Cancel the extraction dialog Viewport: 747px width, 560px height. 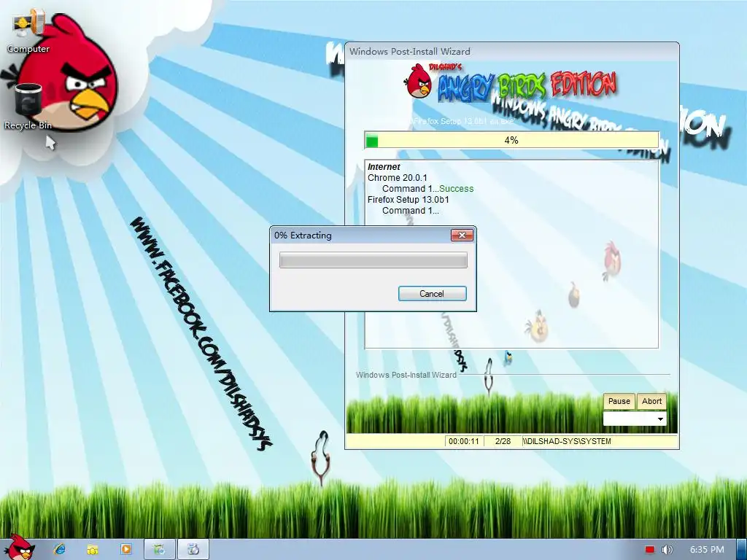(432, 294)
